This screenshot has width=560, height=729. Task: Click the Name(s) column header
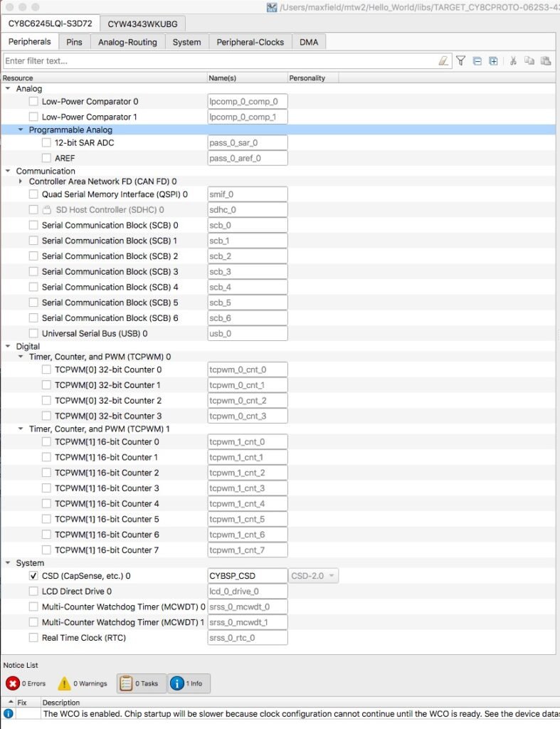[247, 78]
